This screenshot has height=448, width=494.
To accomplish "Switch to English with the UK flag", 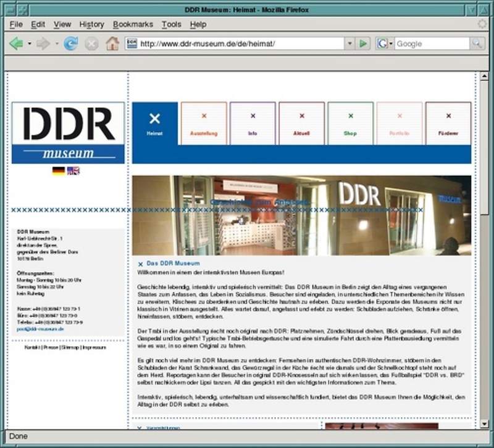I will point(73,171).
